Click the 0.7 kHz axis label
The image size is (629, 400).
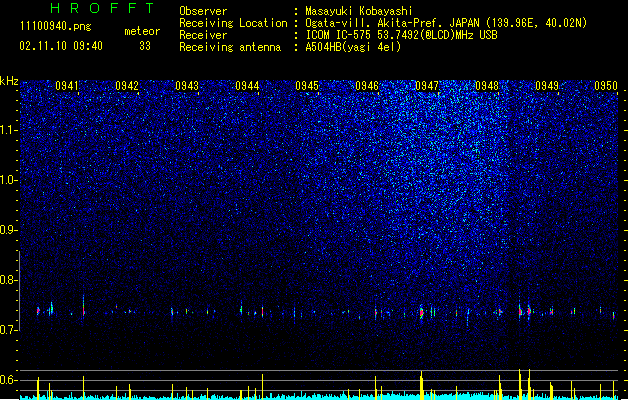[x=9, y=330]
